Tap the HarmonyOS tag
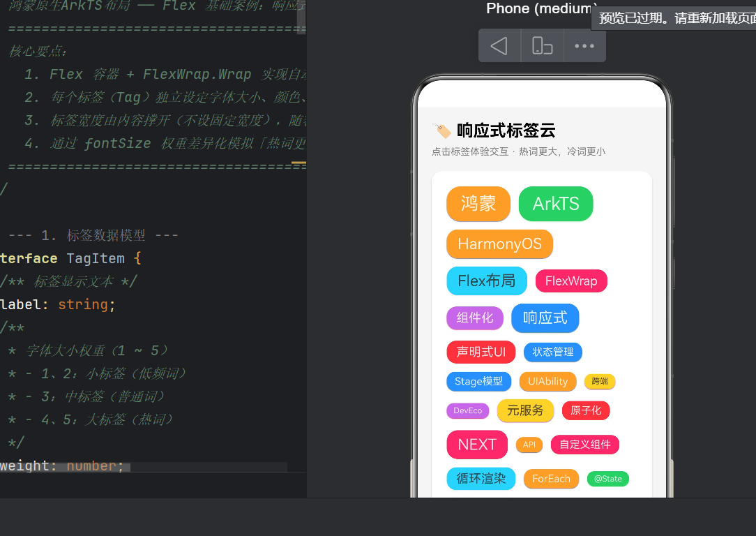This screenshot has width=756, height=536. pyautogui.click(x=499, y=244)
